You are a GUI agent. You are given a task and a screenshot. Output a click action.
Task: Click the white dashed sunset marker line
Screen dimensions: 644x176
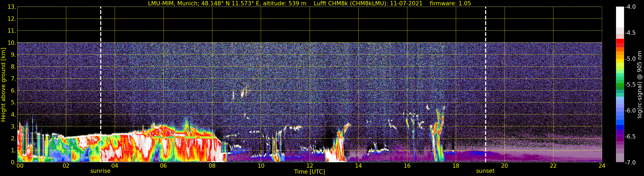[x=486, y=85]
